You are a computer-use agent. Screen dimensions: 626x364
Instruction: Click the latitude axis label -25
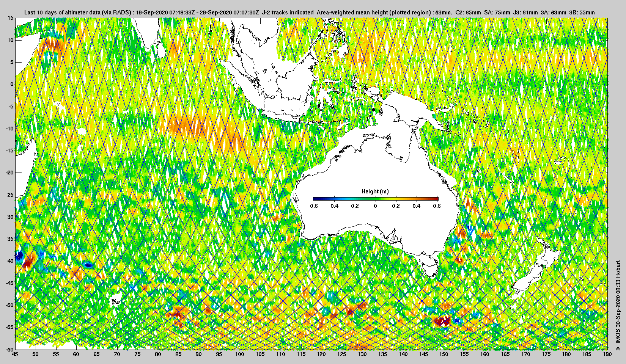coord(9,195)
